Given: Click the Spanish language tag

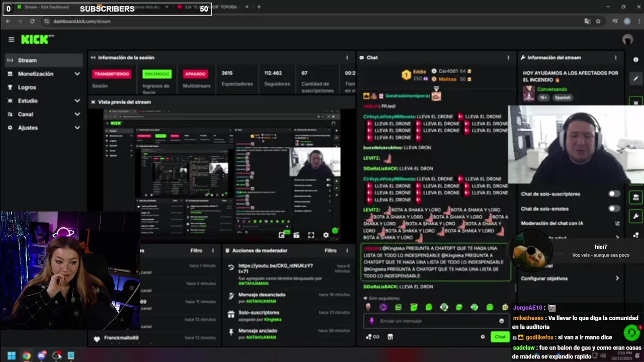Looking at the screenshot, I should coord(562,98).
